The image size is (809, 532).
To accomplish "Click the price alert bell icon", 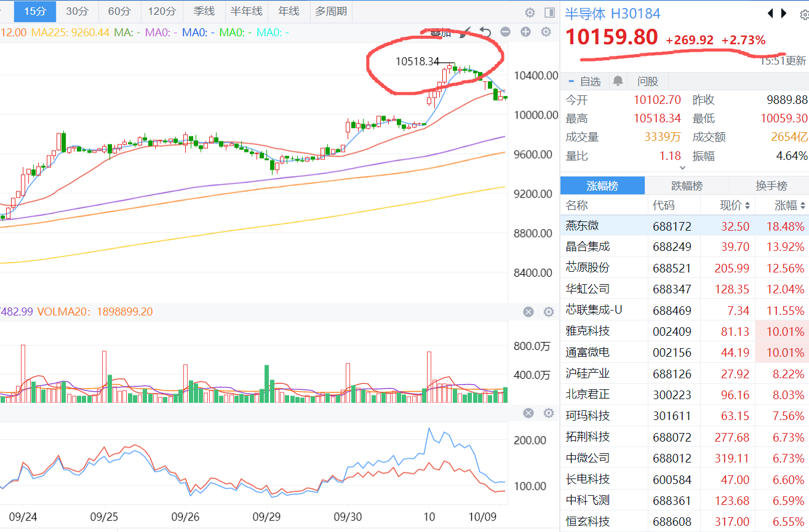I will (618, 81).
